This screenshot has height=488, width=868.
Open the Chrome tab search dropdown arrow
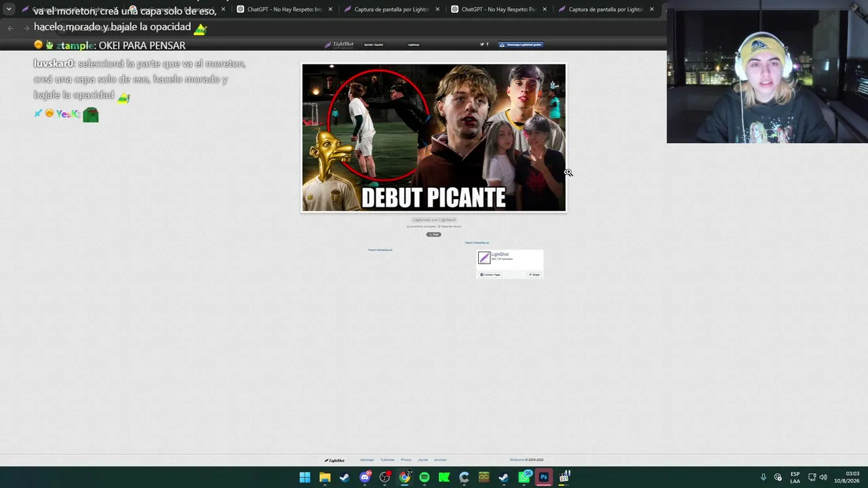click(x=9, y=9)
